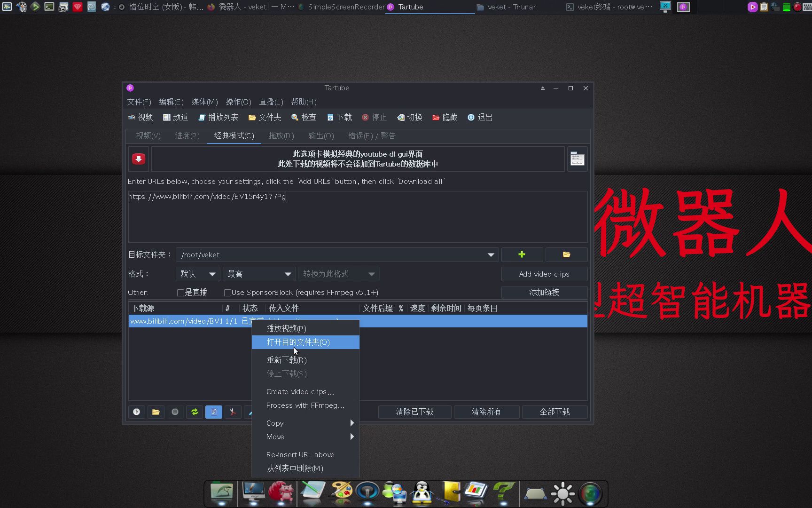
Task: Click the open folder icon in bottom toolbar
Action: point(156,412)
